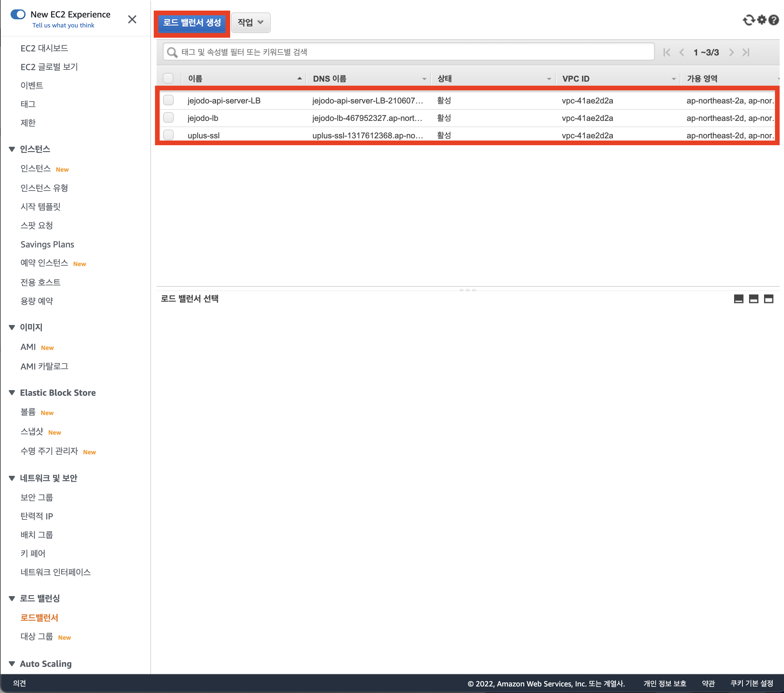Collapse the Elastic Block Store section
The image size is (784, 693).
12,393
